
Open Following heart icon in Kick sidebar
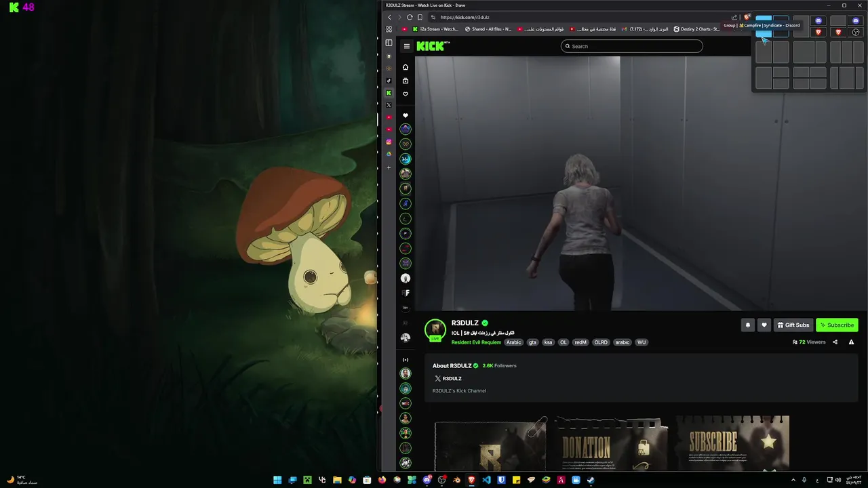[x=406, y=94]
